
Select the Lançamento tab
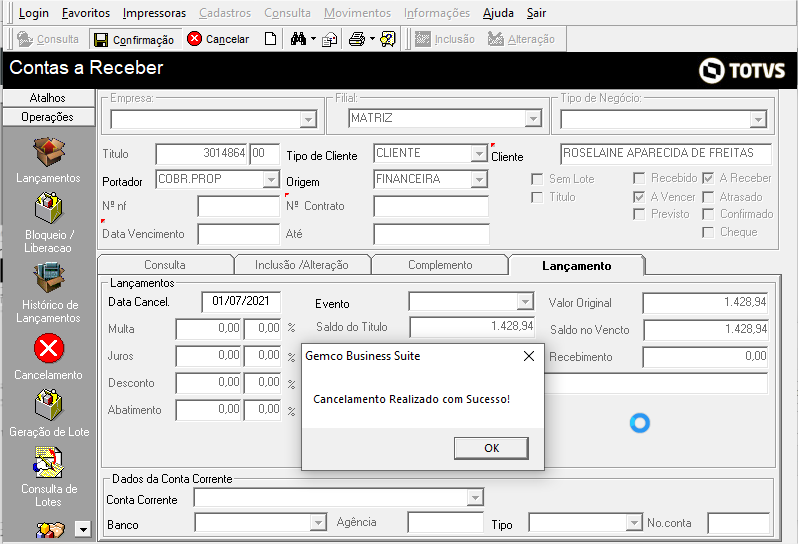pyautogui.click(x=577, y=266)
